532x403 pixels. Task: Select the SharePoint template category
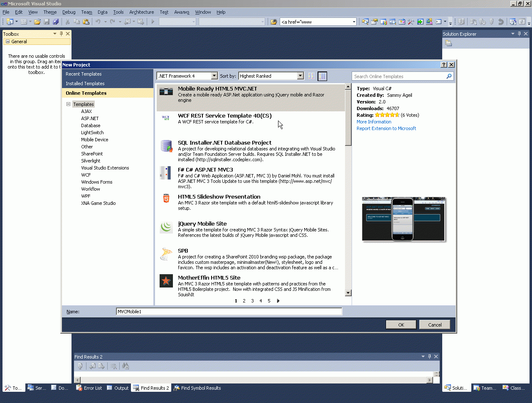92,154
